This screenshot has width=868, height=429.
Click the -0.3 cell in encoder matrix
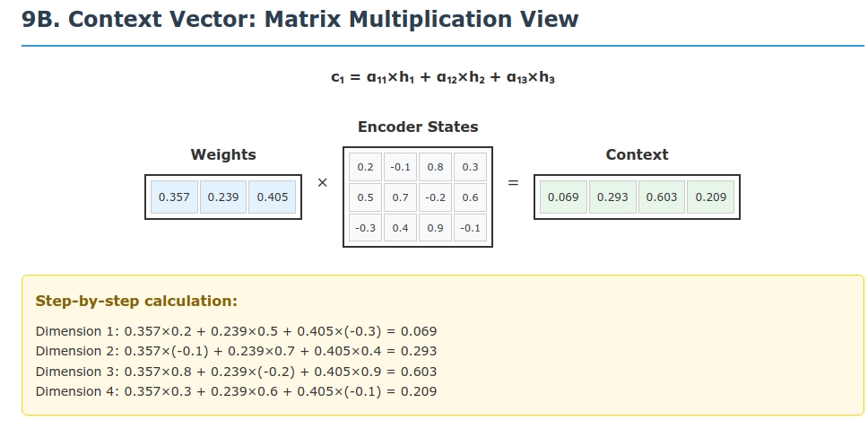click(x=365, y=228)
